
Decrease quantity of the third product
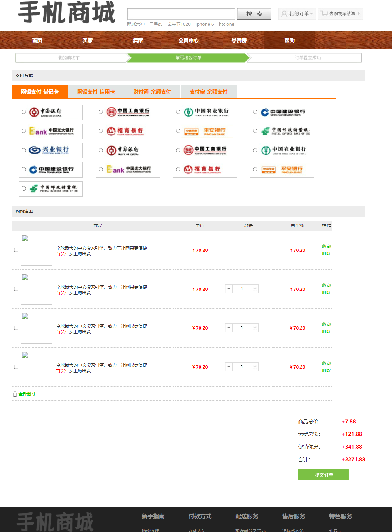tap(229, 328)
